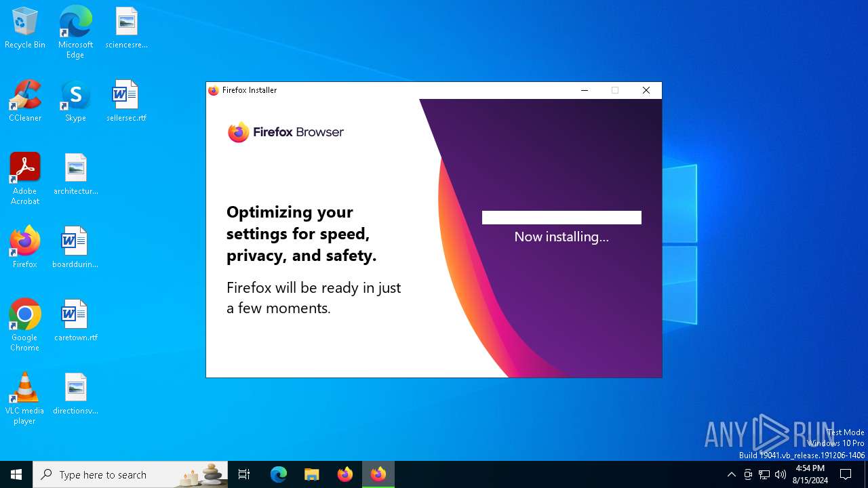This screenshot has width=868, height=488.
Task: Open pinned Firefox on the taskbar
Action: pyautogui.click(x=345, y=474)
